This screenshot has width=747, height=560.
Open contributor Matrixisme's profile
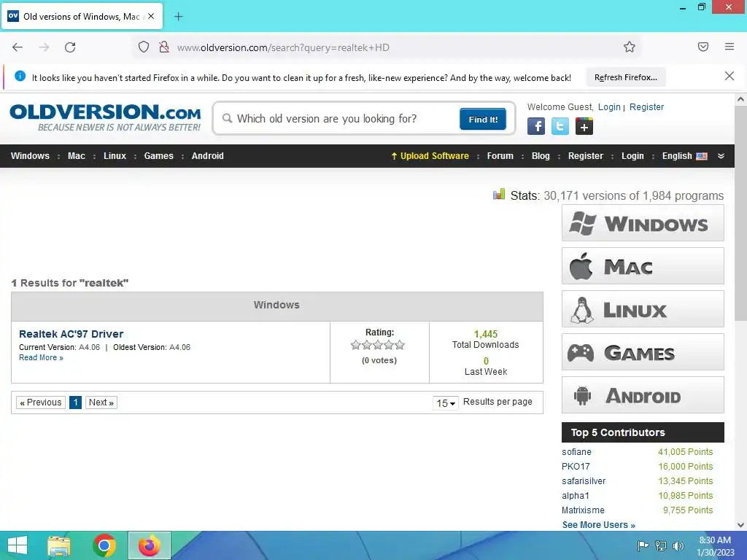point(583,510)
